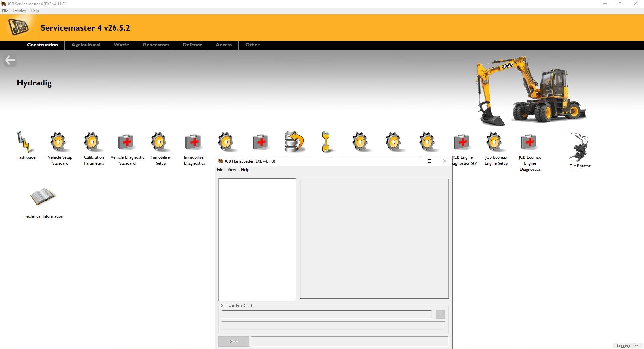Open Vehicle Setup Standard gear icon

(x=59, y=142)
